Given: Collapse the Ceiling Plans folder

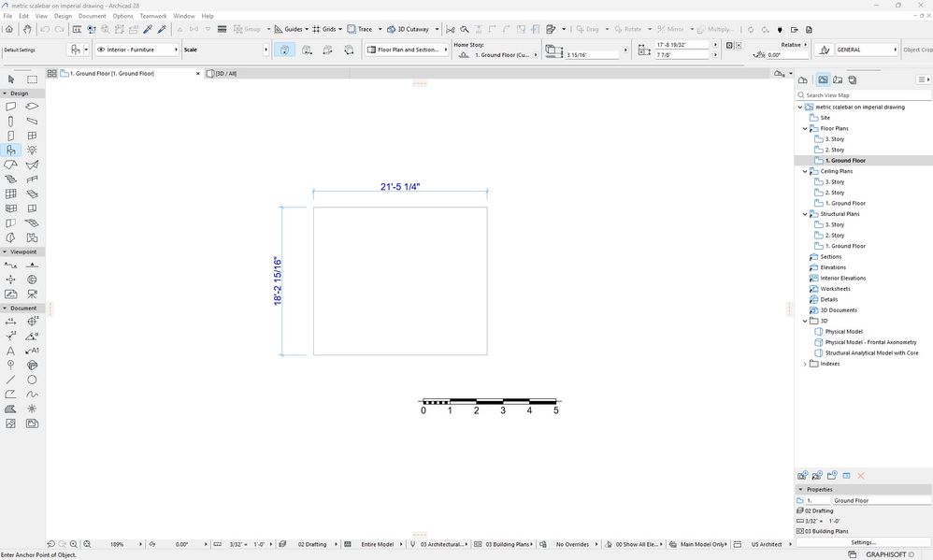Looking at the screenshot, I should pos(805,171).
